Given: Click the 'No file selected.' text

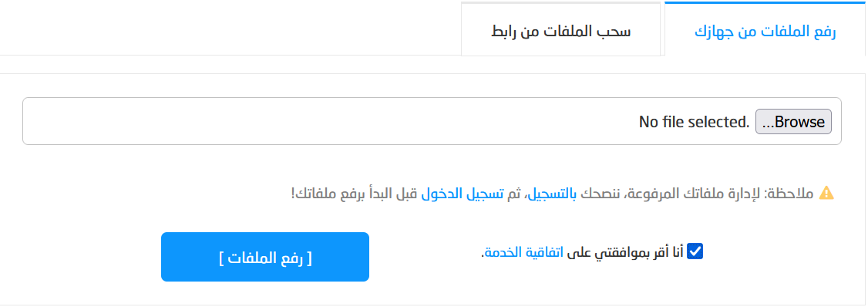Looking at the screenshot, I should click(x=694, y=121).
